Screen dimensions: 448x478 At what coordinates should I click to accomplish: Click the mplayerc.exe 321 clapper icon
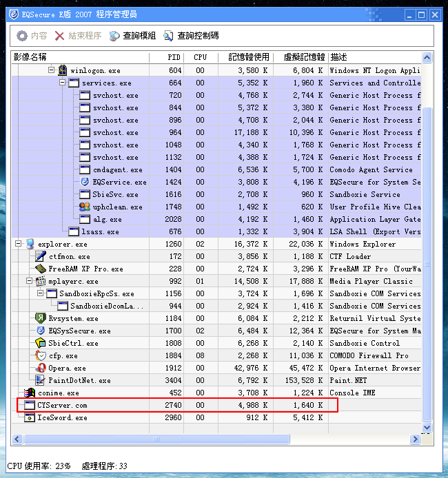click(41, 281)
